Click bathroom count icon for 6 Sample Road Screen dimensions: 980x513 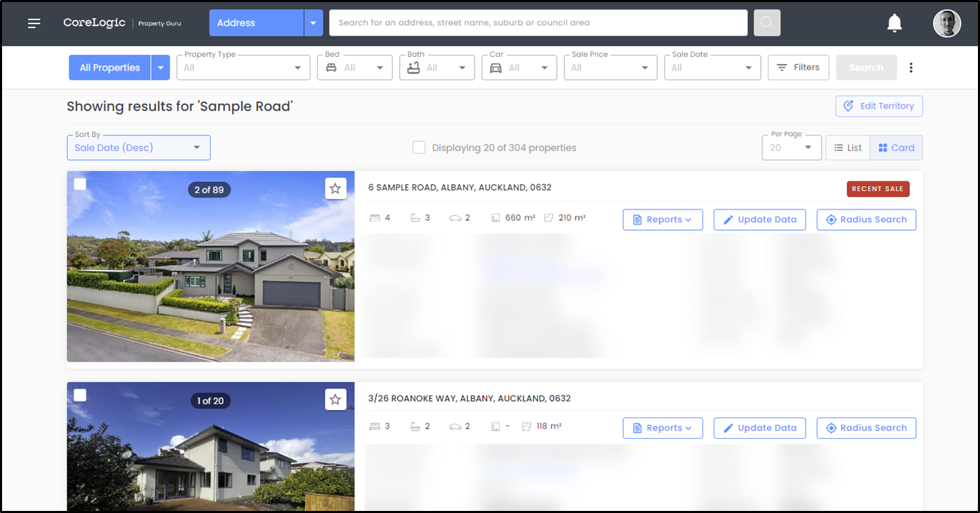pos(415,218)
